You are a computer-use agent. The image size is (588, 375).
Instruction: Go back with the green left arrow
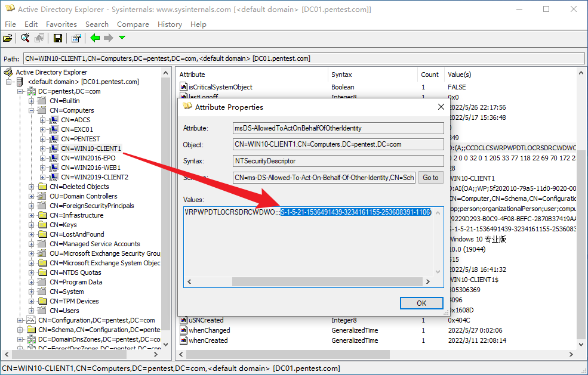pos(95,38)
